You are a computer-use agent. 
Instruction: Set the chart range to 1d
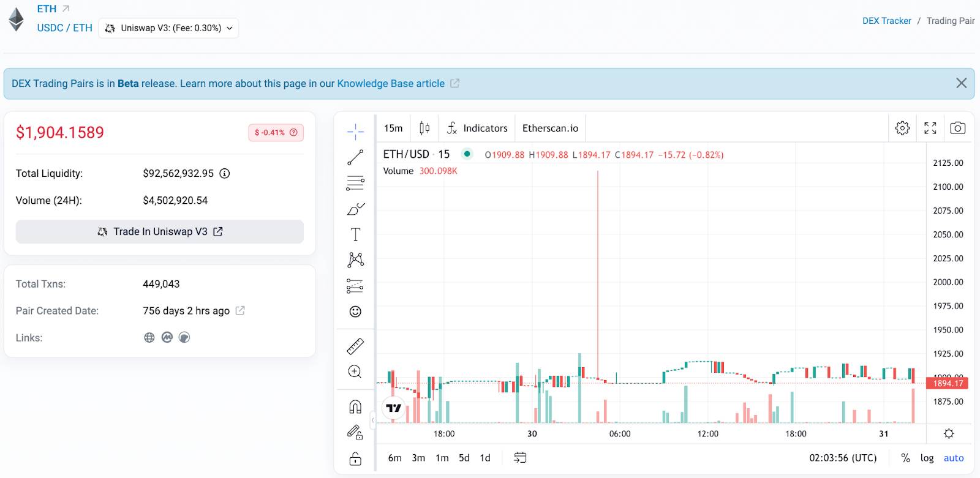pos(485,458)
